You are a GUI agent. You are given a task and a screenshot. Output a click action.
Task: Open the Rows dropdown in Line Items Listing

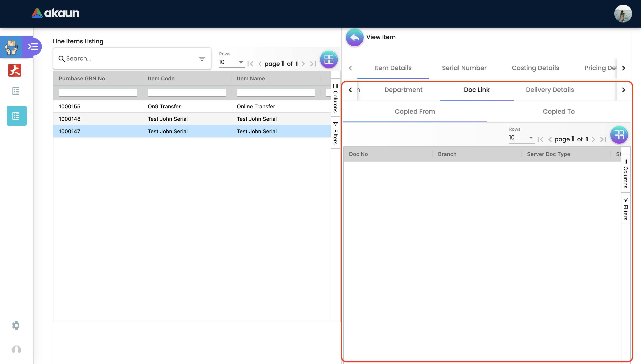click(231, 62)
